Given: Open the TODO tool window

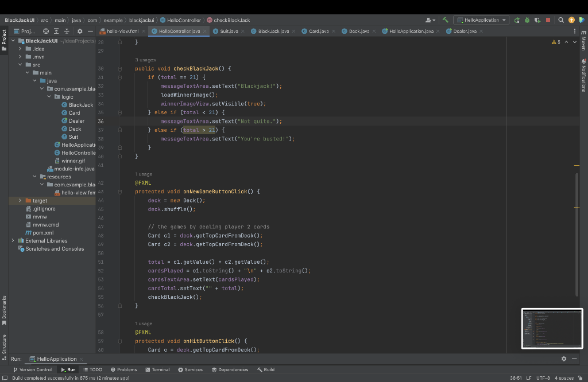Looking at the screenshot, I should coord(92,369).
